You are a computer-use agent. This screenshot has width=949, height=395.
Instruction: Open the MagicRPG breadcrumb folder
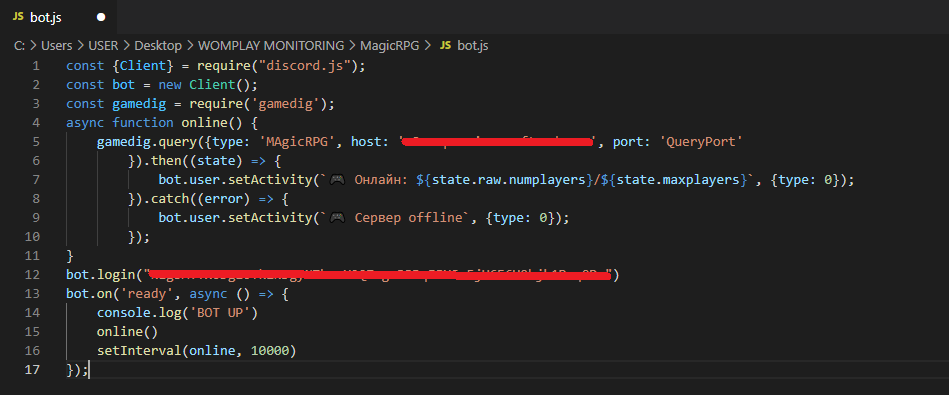tap(389, 45)
